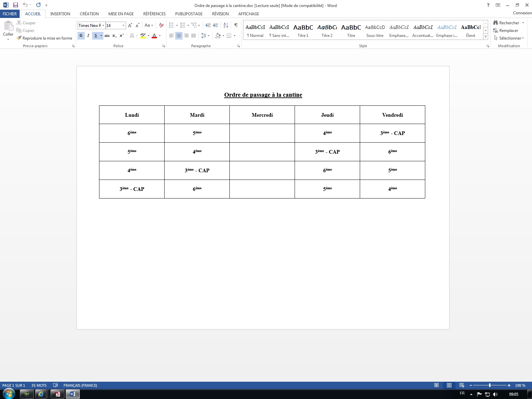Click the zoom slider handle

tap(490, 385)
